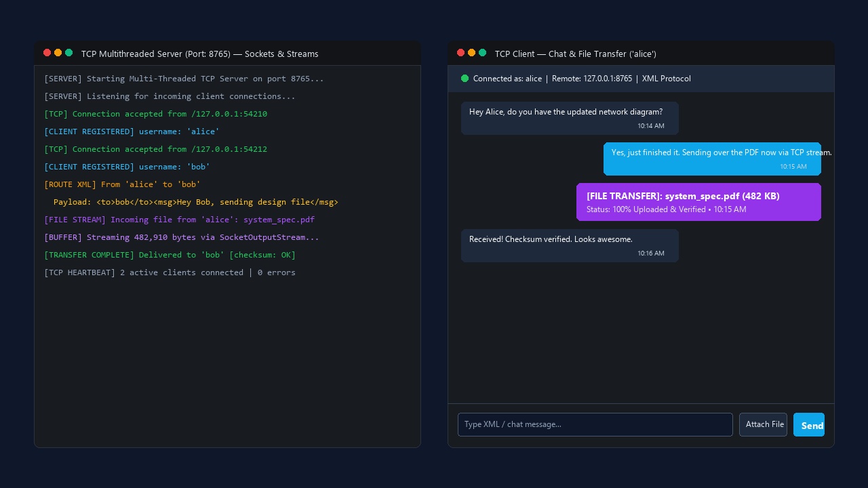Select the 'Received! Checksum verified' message
Screen dimensions: 868x488
click(x=570, y=245)
